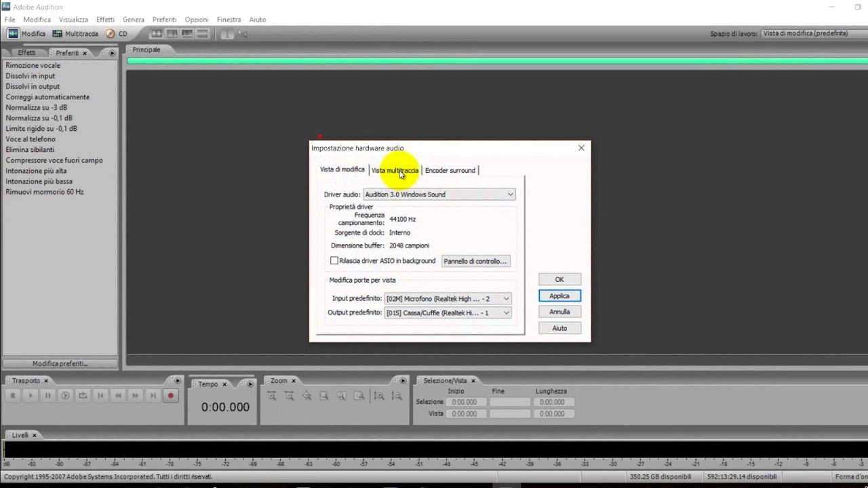Click the second display-mode toolbar icon

172,33
